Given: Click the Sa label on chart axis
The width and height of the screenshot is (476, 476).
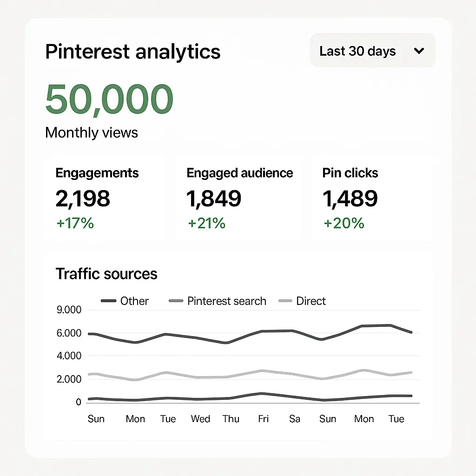Looking at the screenshot, I should click(295, 419).
